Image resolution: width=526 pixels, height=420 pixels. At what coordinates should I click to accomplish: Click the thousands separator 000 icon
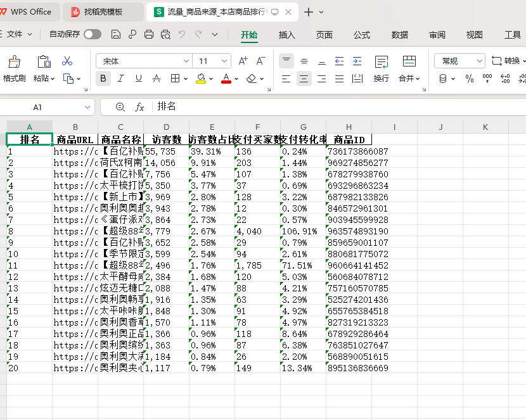point(487,79)
